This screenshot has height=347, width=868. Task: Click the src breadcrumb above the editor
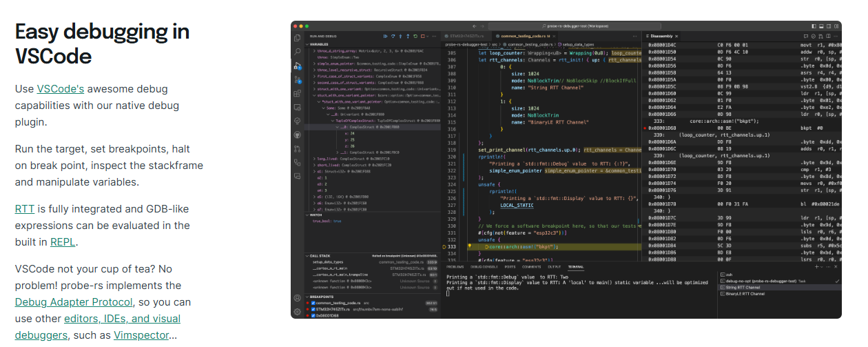495,44
